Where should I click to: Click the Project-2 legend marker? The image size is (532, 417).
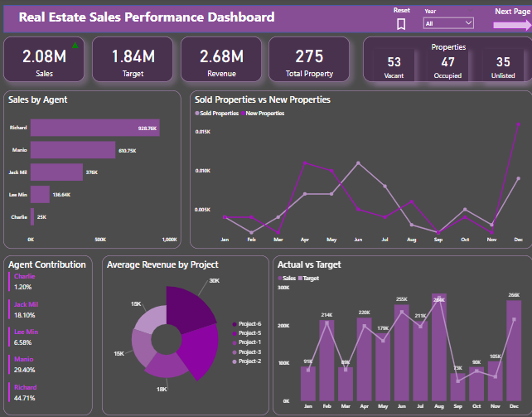(234, 361)
